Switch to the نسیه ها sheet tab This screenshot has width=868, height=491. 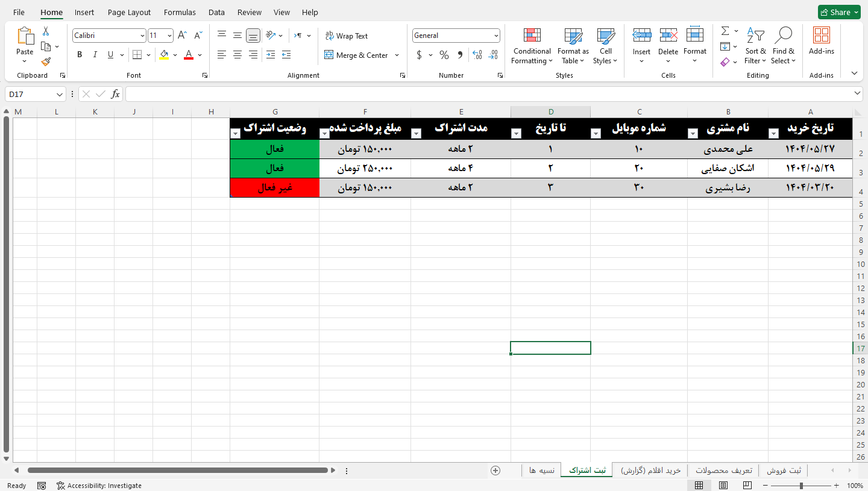(x=542, y=471)
